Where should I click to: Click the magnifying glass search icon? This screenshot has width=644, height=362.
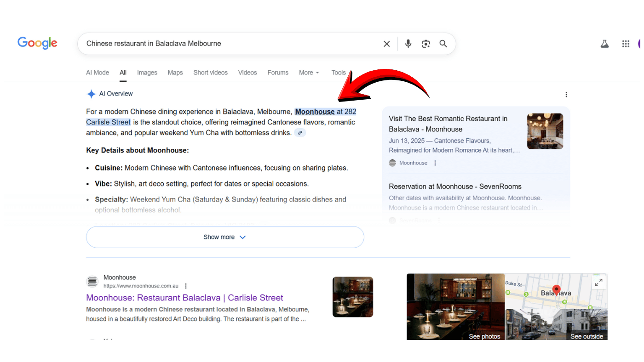[x=443, y=44]
